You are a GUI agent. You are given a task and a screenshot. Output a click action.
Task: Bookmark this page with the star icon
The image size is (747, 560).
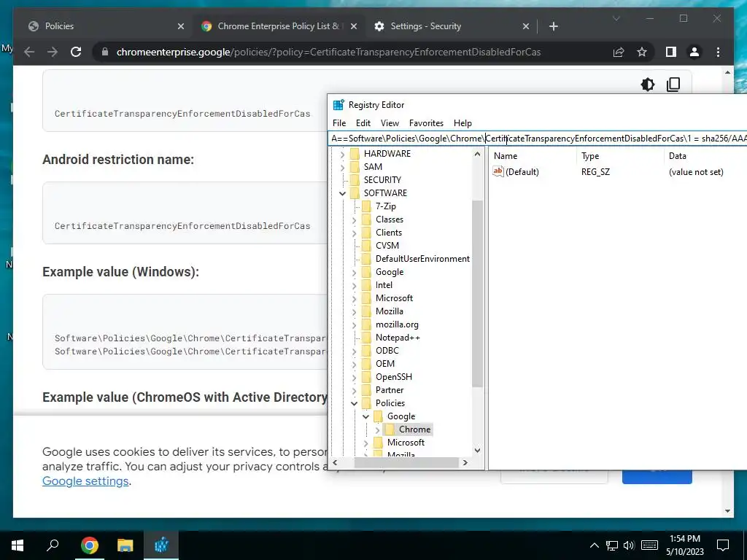(642, 52)
